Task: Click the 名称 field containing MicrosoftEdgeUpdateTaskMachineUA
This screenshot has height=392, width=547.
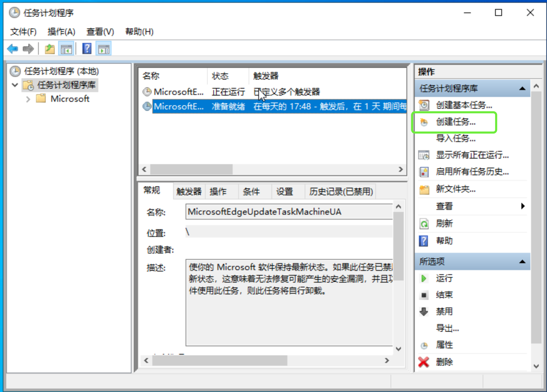Action: (289, 212)
